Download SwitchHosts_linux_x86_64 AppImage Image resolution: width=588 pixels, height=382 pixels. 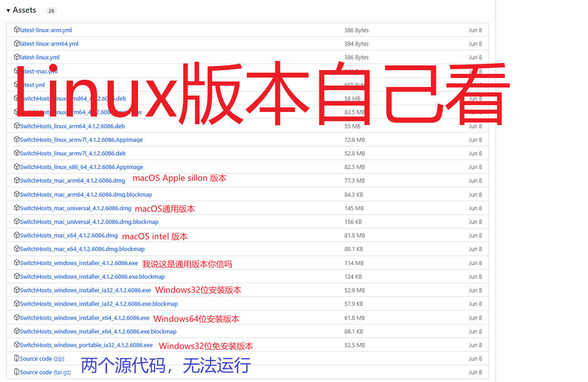[x=82, y=167]
